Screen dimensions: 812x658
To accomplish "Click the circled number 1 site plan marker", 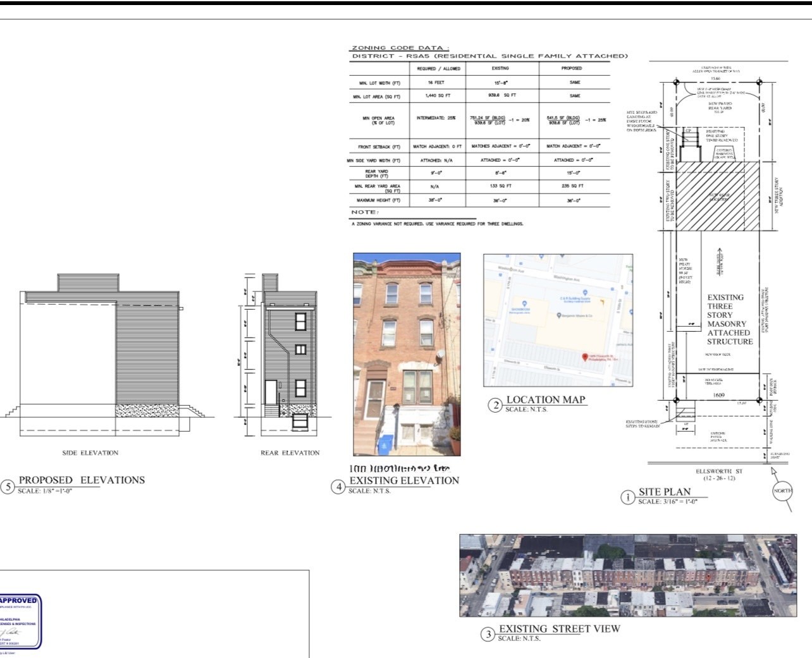I will tap(627, 497).
